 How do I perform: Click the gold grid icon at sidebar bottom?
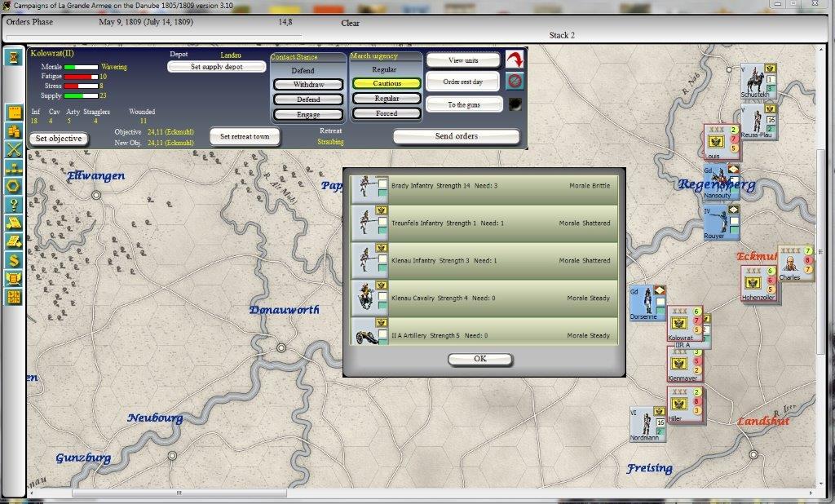(14, 297)
